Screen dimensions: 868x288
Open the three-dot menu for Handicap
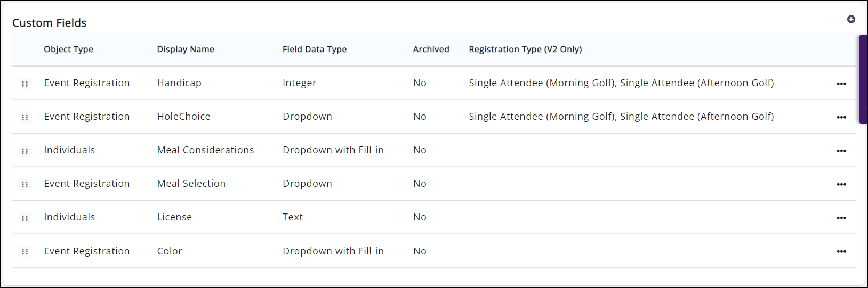tap(841, 84)
